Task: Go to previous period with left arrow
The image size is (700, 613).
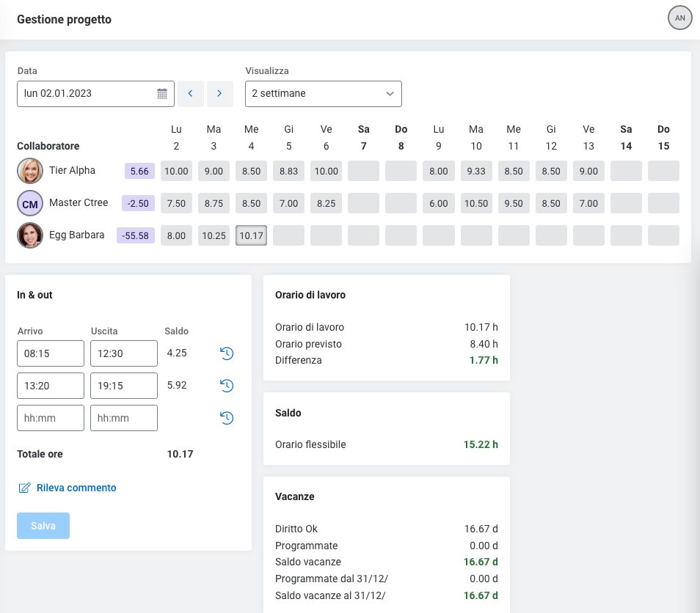Action: pyautogui.click(x=191, y=94)
